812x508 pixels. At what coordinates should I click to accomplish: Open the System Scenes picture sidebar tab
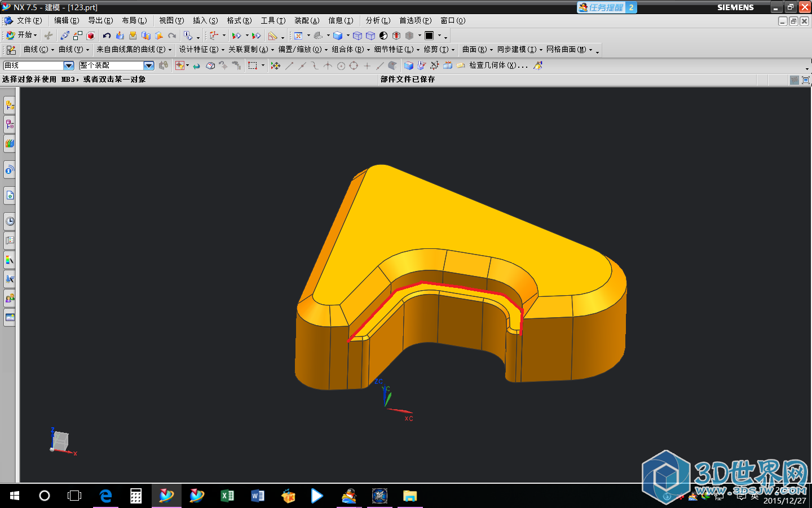[x=10, y=317]
